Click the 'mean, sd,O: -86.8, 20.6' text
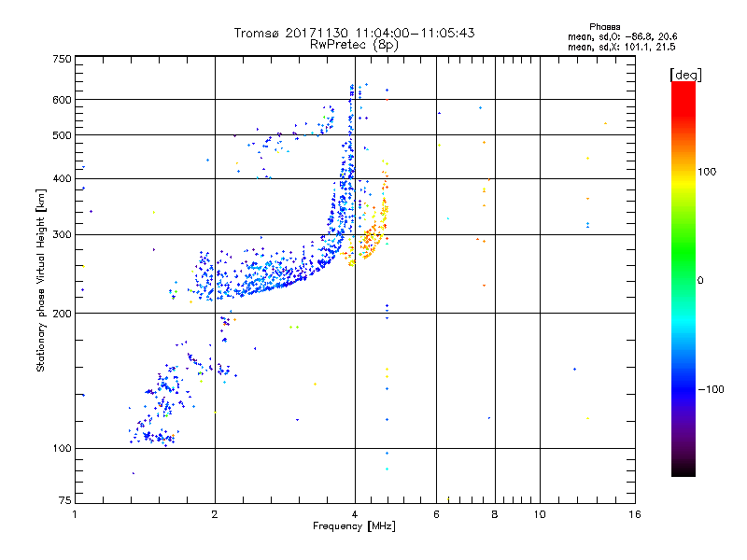 [622, 36]
